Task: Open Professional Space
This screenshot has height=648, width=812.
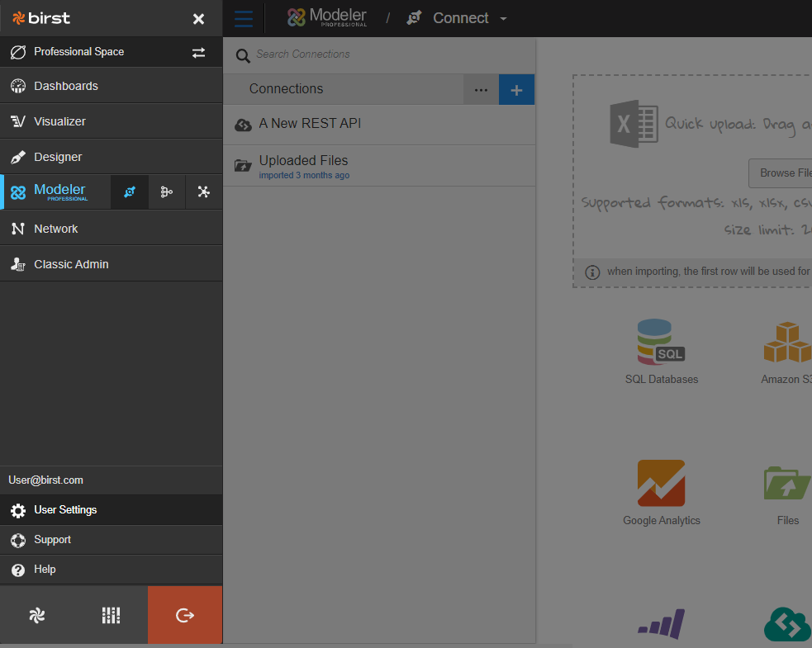Action: pyautogui.click(x=78, y=52)
